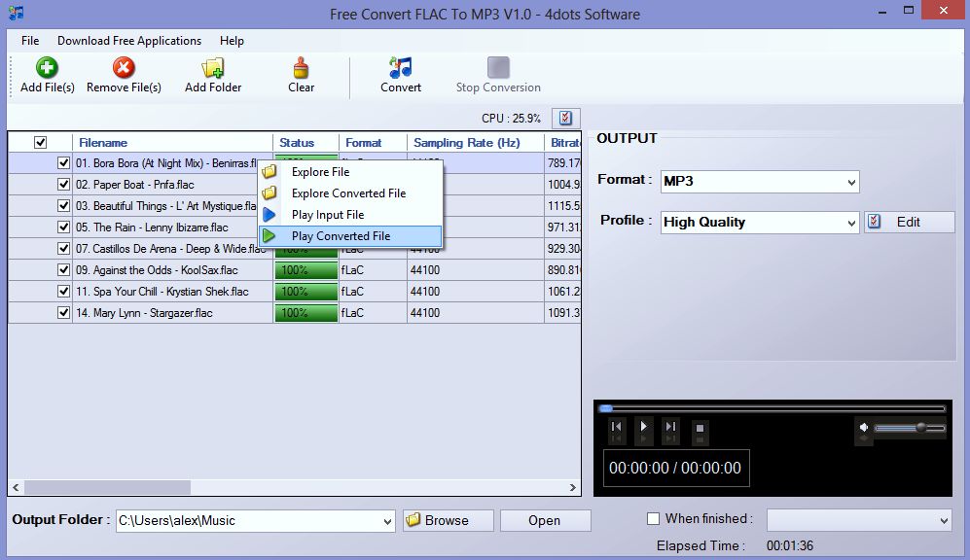
Task: Uncheck the 11. Spa Your Chill checkbox
Action: click(63, 291)
